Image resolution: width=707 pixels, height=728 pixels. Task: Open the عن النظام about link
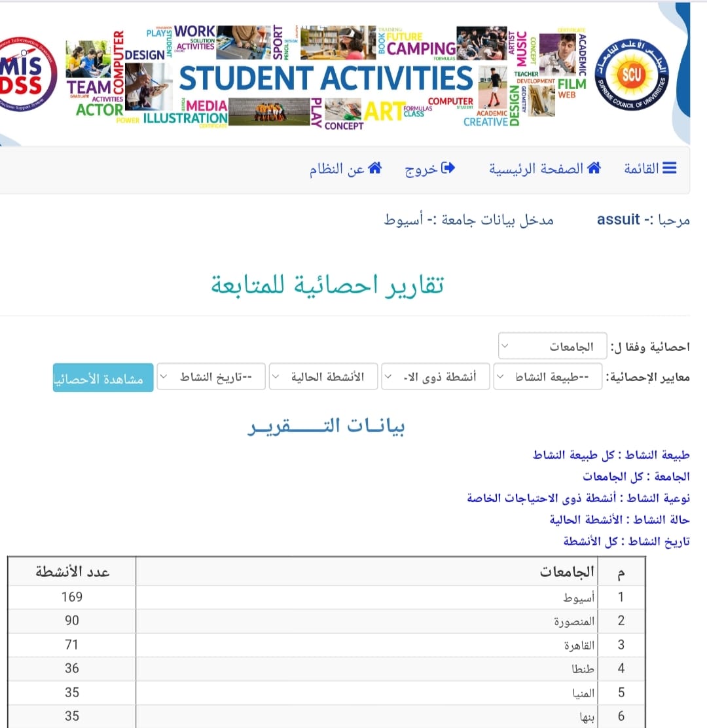pyautogui.click(x=337, y=168)
